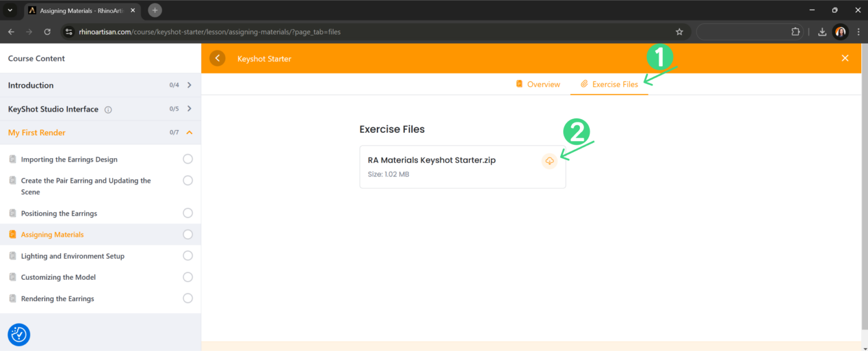Mark Importing the Earrings Design complete

tap(188, 159)
